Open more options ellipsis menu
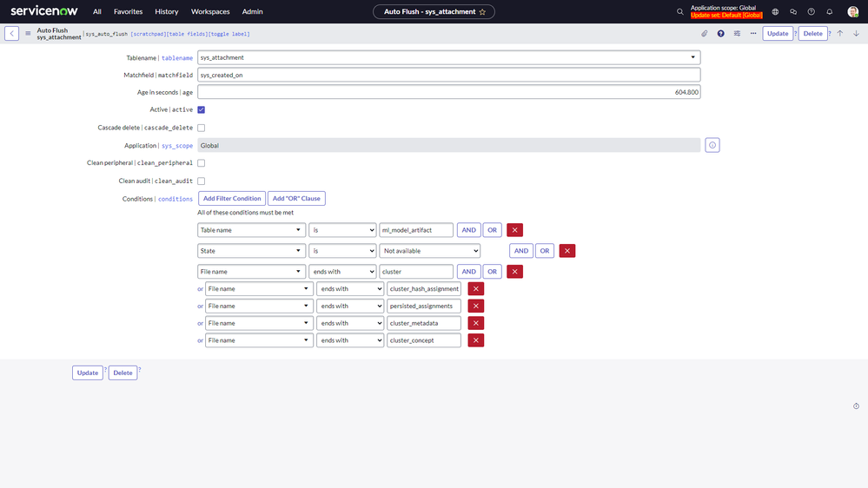Image resolution: width=868 pixels, height=488 pixels. pyautogui.click(x=752, y=33)
